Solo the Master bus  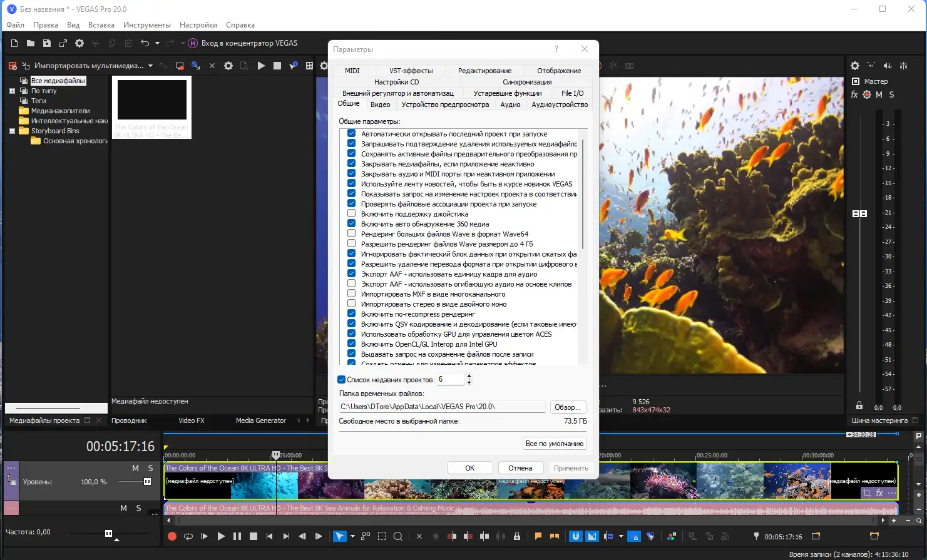pos(891,94)
